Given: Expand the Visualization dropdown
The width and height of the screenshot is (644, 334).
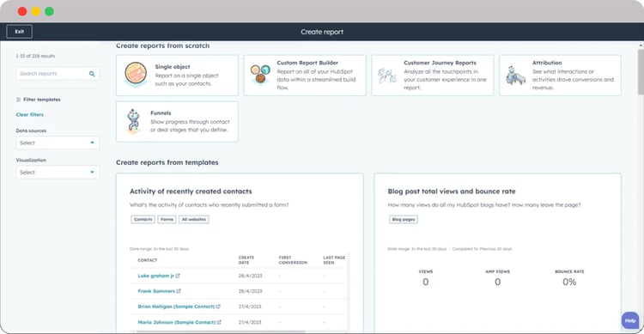Looking at the screenshot, I should (58, 172).
